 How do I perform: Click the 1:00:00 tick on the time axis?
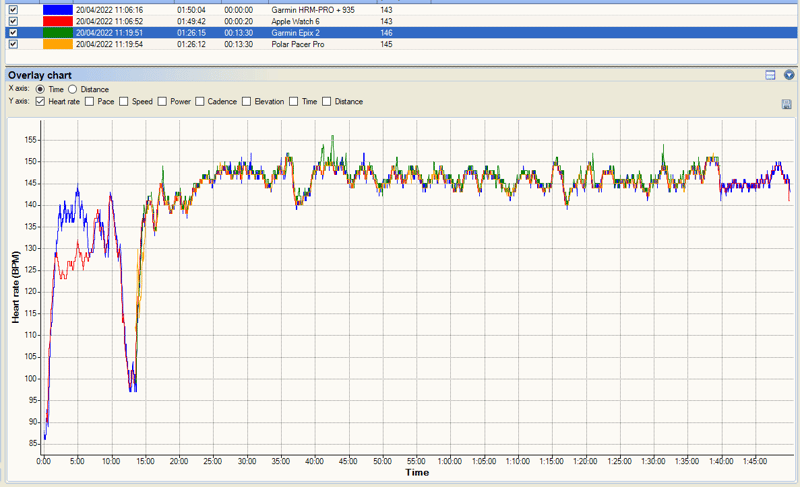(x=449, y=462)
